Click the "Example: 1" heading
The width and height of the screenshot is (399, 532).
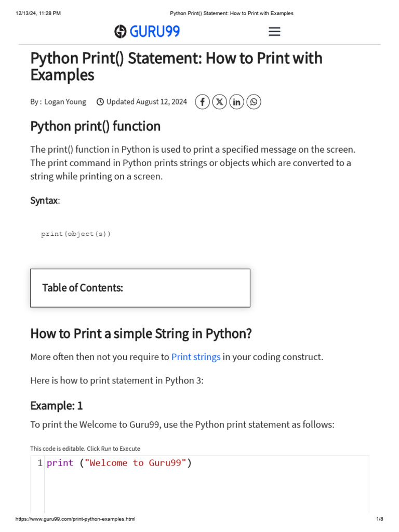(x=57, y=405)
